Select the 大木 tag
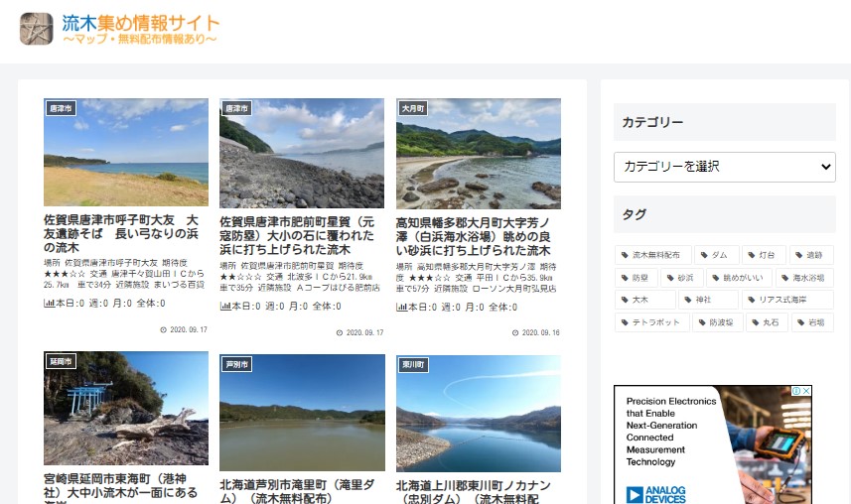Screen dimensions: 851x504 645,300
